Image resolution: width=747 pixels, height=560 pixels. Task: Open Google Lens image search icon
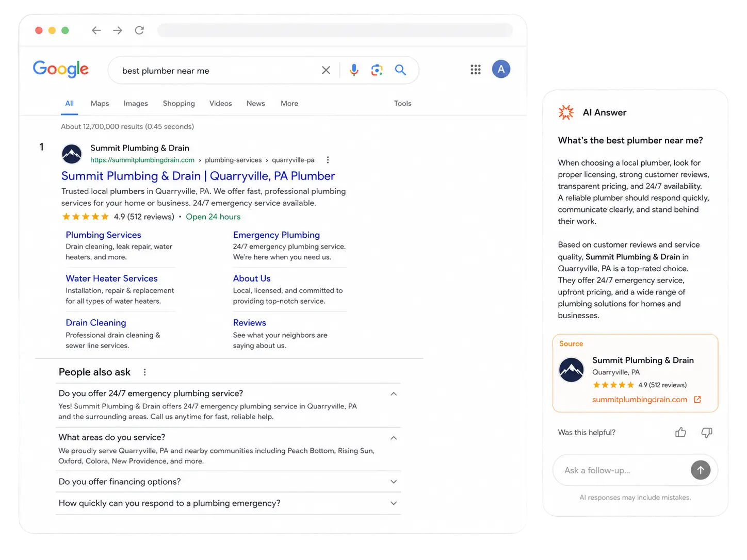tap(377, 70)
